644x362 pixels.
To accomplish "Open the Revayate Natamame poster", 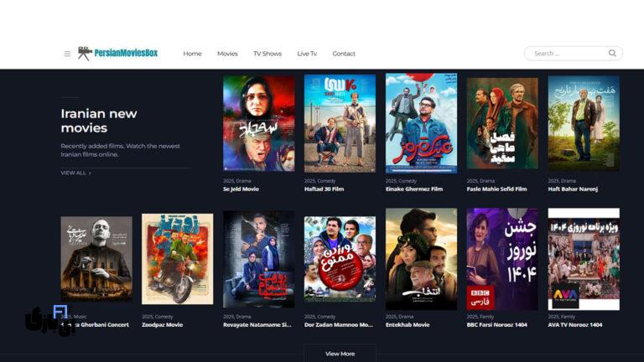I will pyautogui.click(x=259, y=260).
